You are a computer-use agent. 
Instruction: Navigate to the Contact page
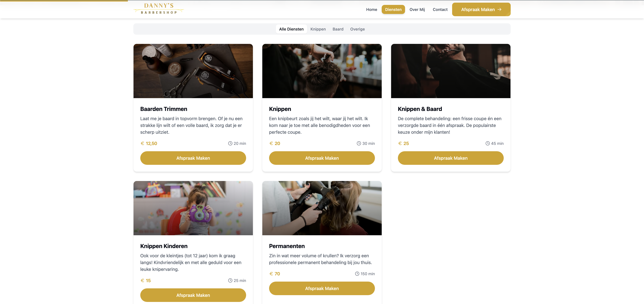(x=440, y=9)
